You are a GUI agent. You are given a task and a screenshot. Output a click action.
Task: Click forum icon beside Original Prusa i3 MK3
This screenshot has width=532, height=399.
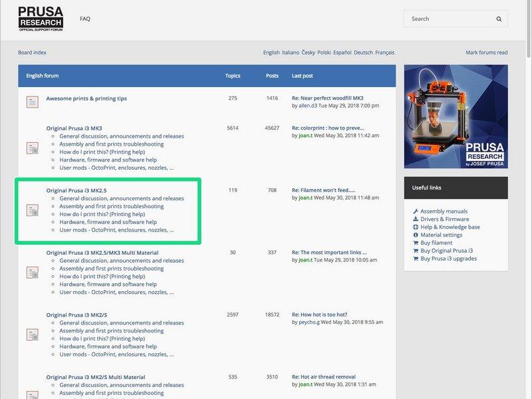point(32,148)
